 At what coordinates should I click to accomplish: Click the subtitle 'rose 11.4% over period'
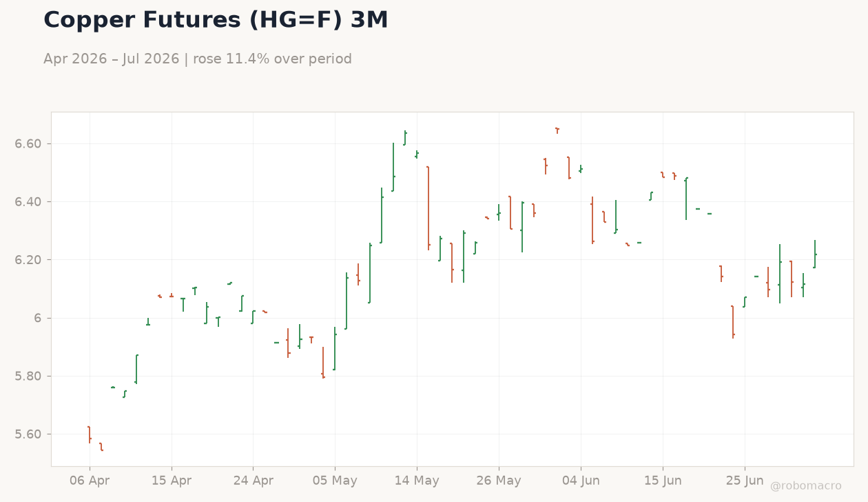272,59
